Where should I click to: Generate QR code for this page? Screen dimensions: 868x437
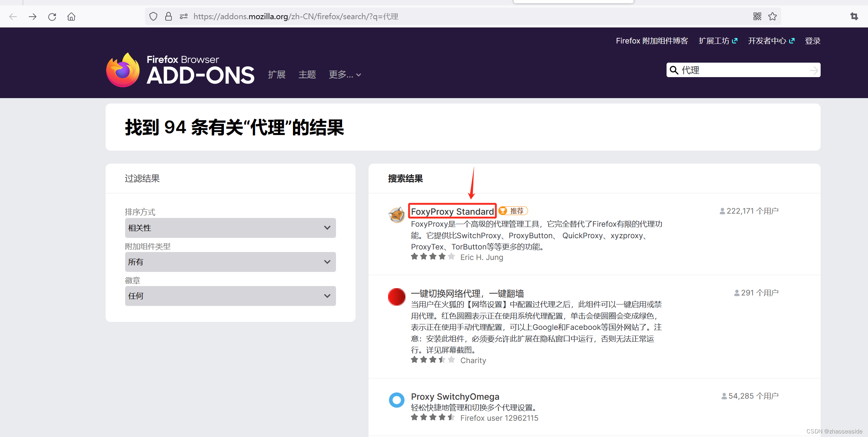757,17
